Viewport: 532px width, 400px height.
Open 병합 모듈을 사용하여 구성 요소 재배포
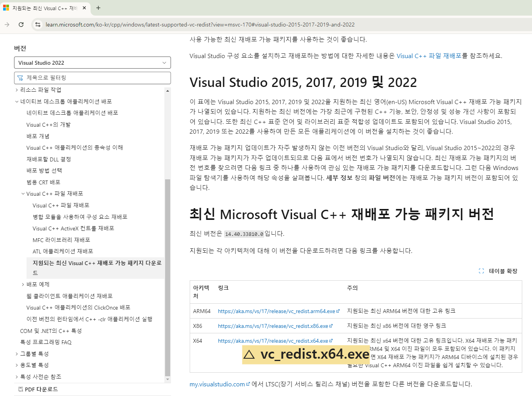(x=80, y=217)
